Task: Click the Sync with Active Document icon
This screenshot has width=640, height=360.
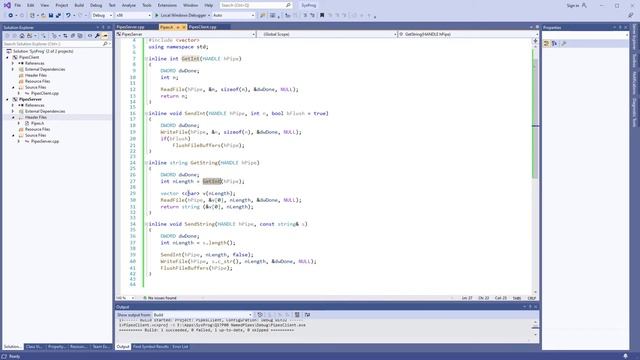Action: click(x=65, y=36)
